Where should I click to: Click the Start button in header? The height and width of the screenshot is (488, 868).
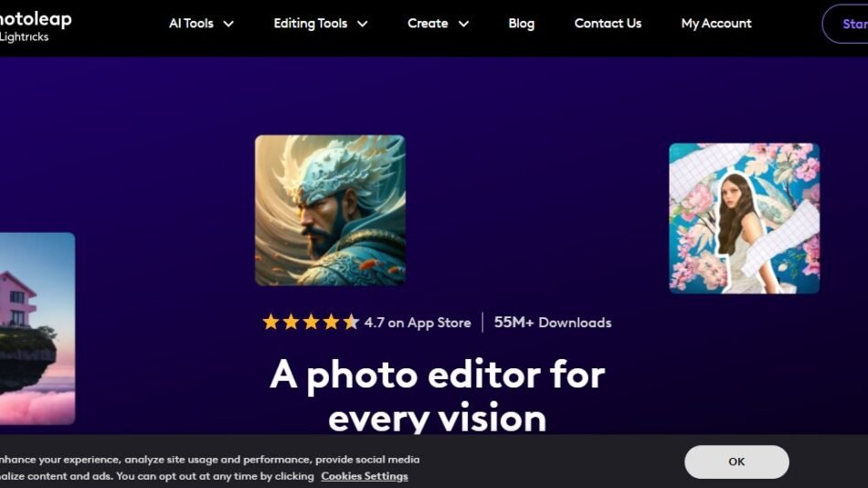(x=845, y=24)
